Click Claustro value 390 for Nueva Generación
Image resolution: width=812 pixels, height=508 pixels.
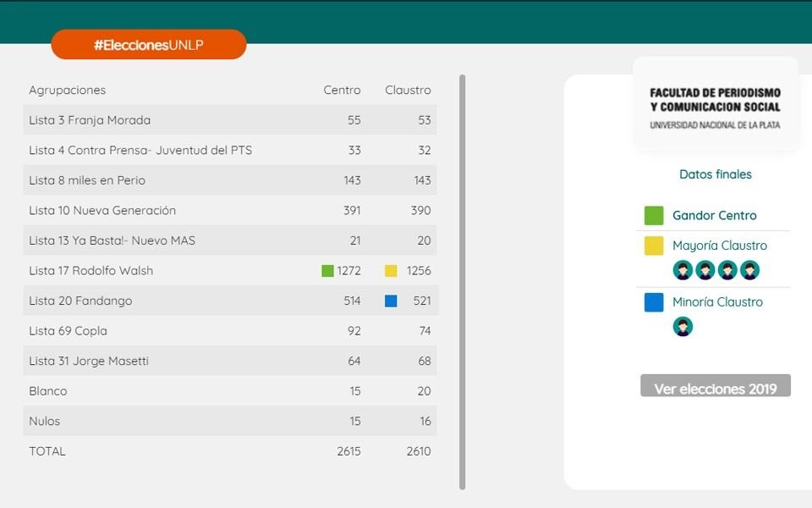(x=421, y=211)
